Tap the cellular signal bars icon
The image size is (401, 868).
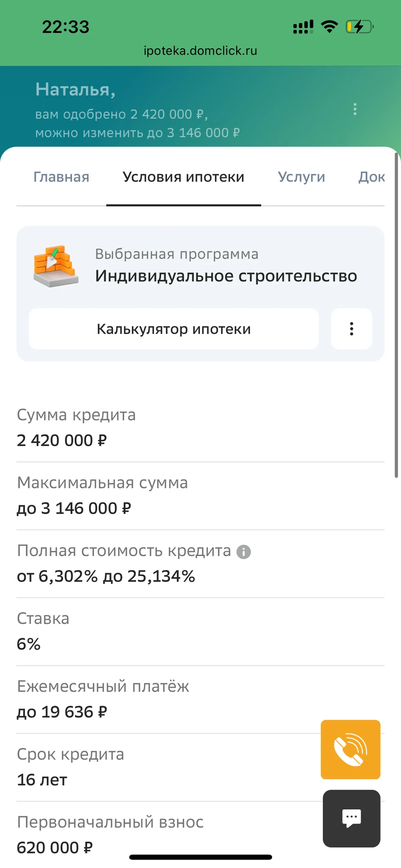pyautogui.click(x=303, y=27)
